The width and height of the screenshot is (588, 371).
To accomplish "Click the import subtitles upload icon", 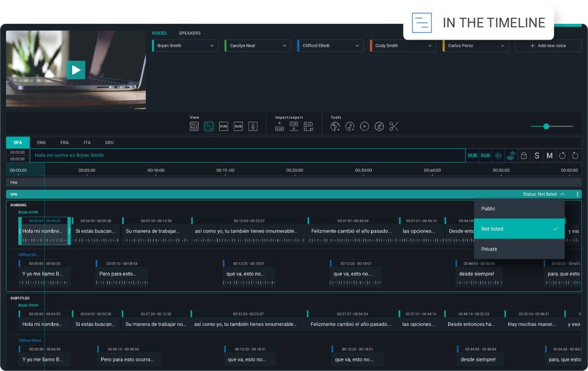I will [x=279, y=126].
